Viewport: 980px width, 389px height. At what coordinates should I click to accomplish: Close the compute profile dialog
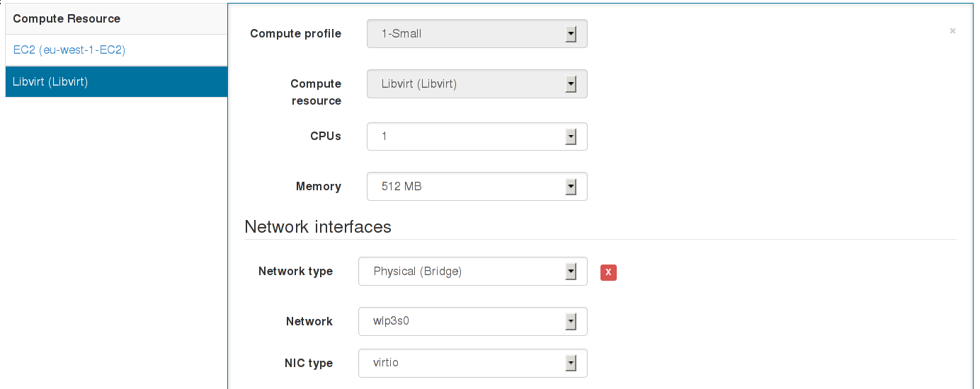pyautogui.click(x=952, y=31)
